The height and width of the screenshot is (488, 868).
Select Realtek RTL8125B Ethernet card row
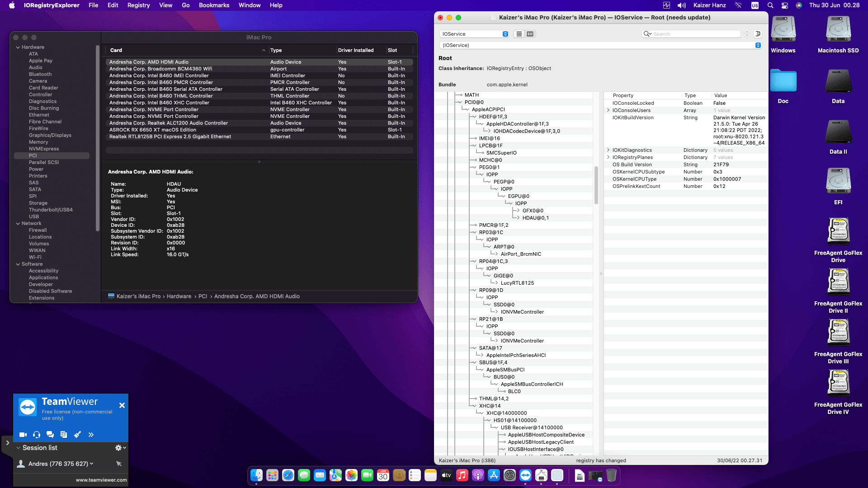tap(259, 136)
